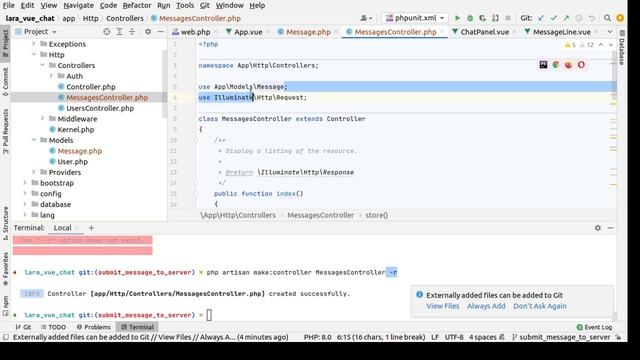Open Project panel settings gear

148,31
